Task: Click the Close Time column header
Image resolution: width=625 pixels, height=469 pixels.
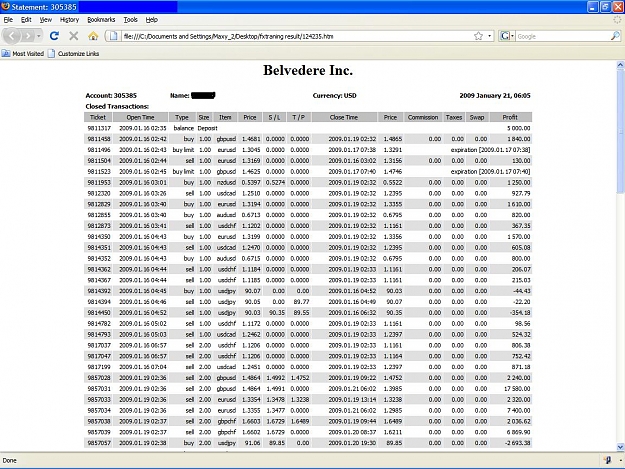Action: [x=344, y=117]
